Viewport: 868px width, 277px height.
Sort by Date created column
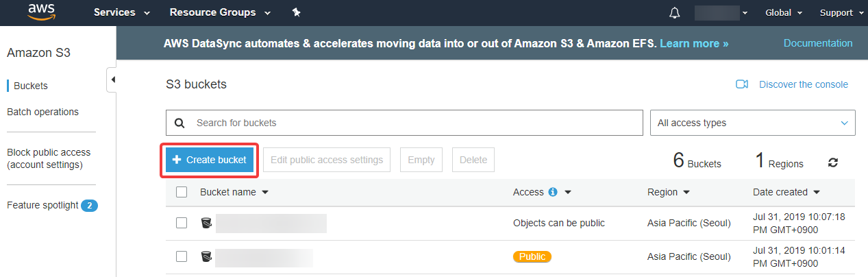click(786, 192)
